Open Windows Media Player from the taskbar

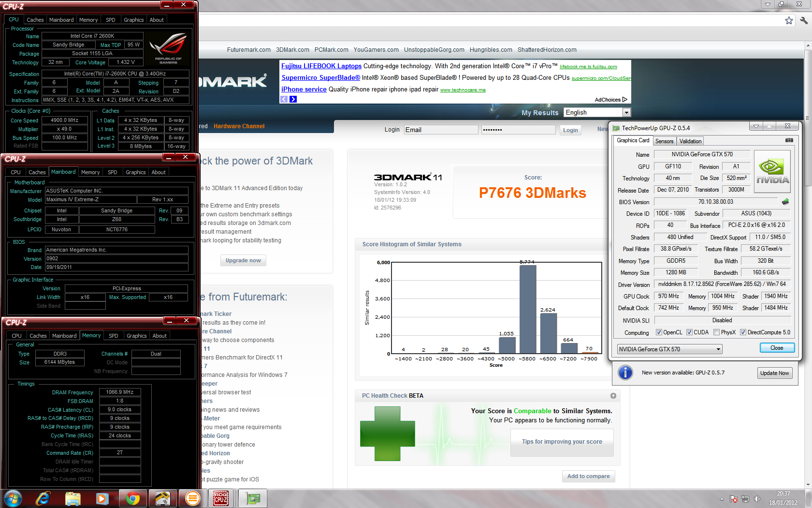(102, 498)
